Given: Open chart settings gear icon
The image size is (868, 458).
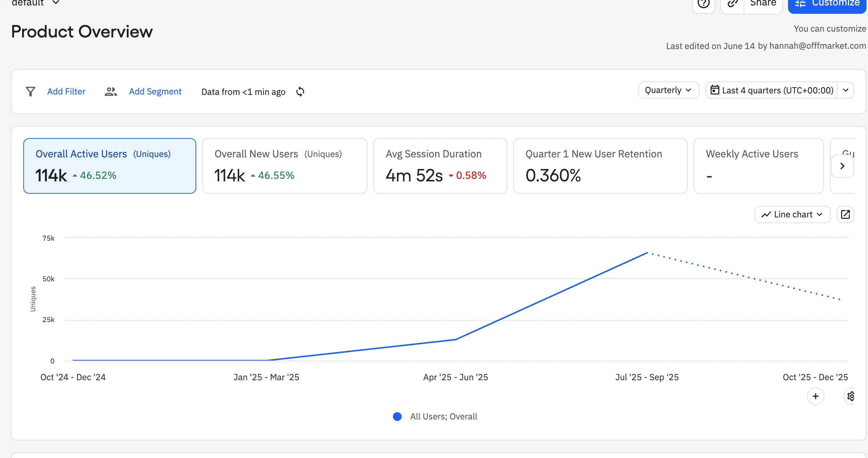Looking at the screenshot, I should click(851, 396).
